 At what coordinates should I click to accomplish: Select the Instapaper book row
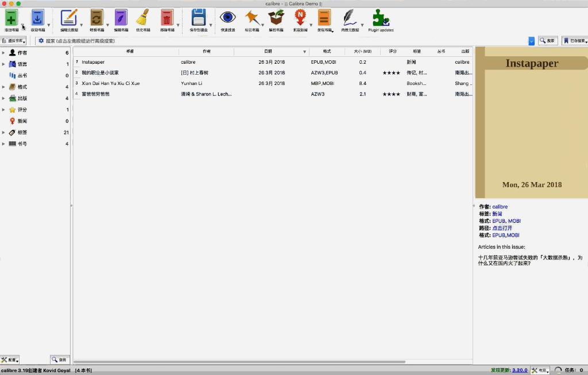pos(273,62)
